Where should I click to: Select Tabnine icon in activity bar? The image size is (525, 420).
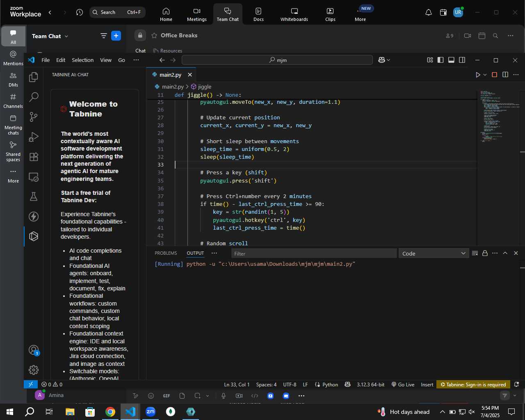point(34,236)
